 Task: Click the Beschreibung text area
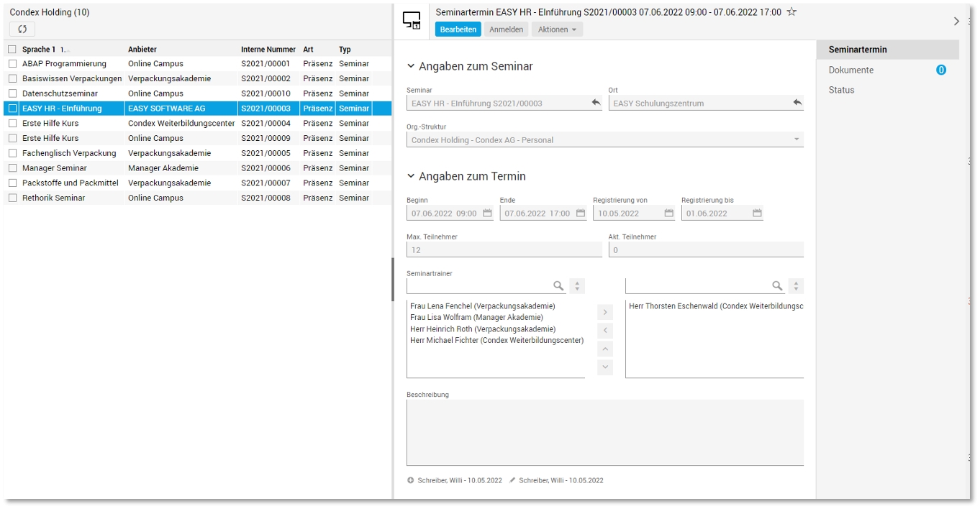coord(604,433)
